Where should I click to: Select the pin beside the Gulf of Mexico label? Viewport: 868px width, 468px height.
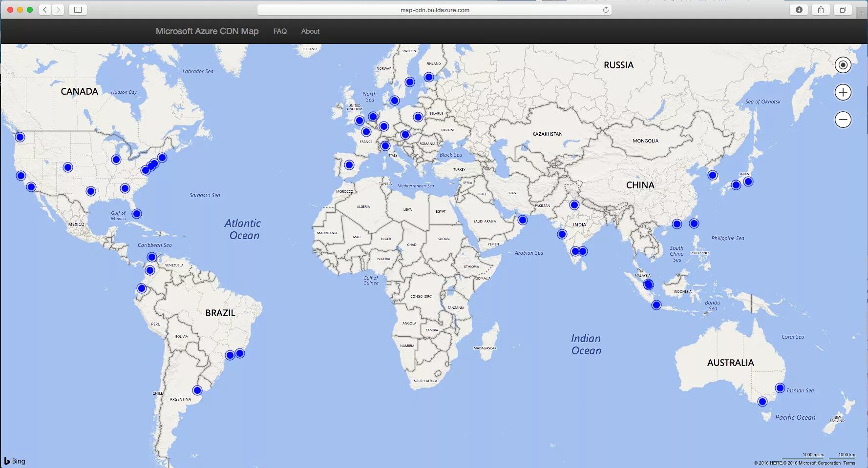(x=137, y=214)
